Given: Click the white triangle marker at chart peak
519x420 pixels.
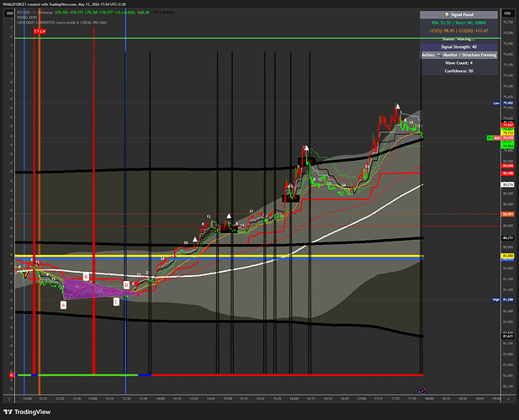Looking at the screenshot, I should 398,107.
